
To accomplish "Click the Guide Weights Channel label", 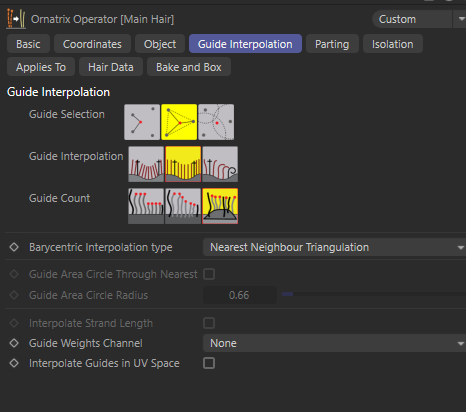I will pos(86,343).
